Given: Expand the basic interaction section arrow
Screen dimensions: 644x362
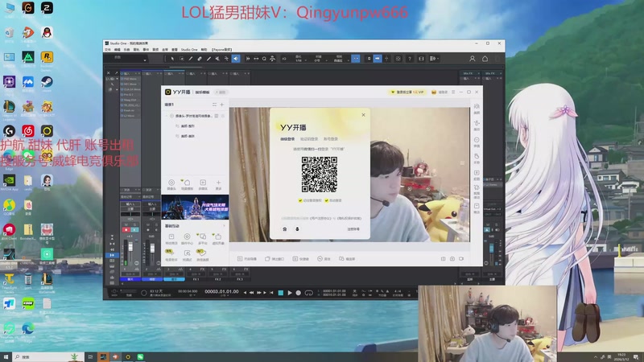Looking at the screenshot, I should tap(224, 226).
